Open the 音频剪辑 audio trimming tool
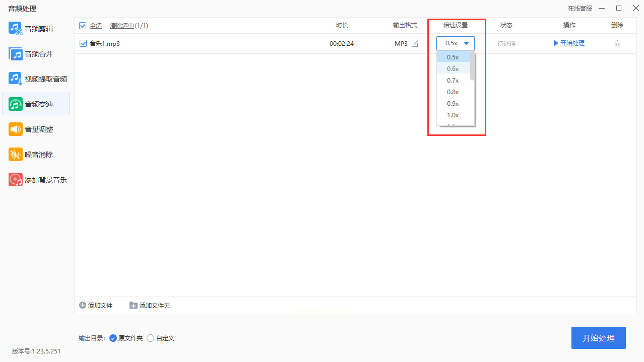The width and height of the screenshot is (644, 362). [36, 29]
